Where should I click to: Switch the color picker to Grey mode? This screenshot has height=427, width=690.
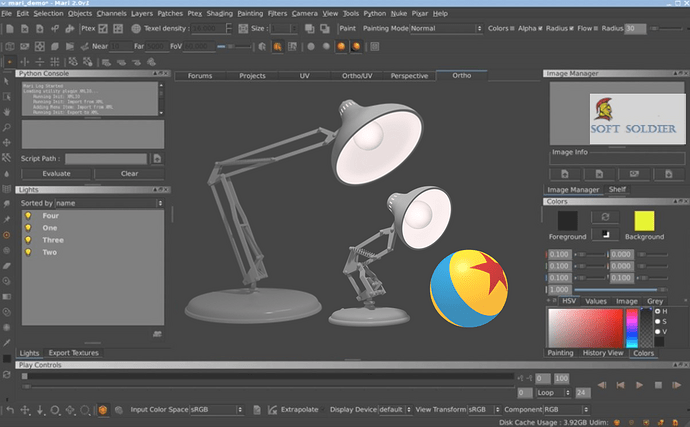pos(655,301)
